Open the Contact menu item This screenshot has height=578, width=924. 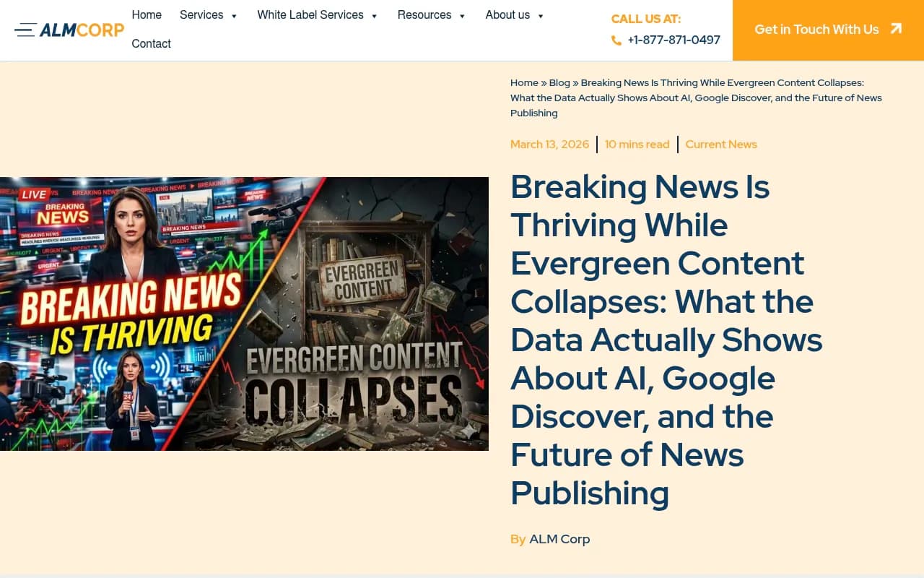pyautogui.click(x=151, y=43)
